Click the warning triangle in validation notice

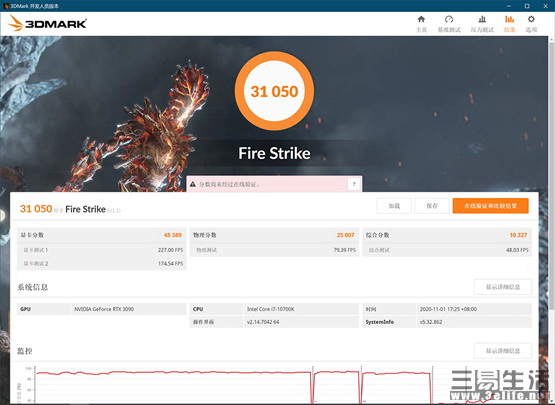193,184
